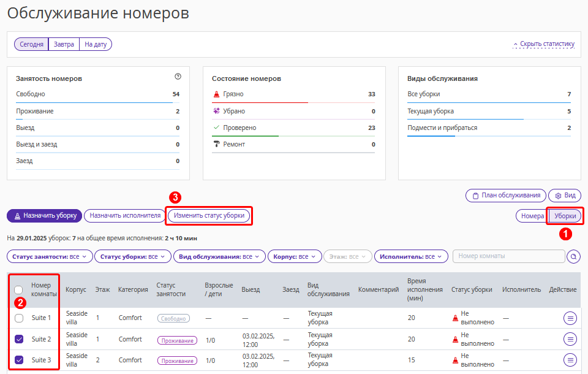
Task: Click the clipboard icon in План обслуживания
Action: pyautogui.click(x=475, y=196)
